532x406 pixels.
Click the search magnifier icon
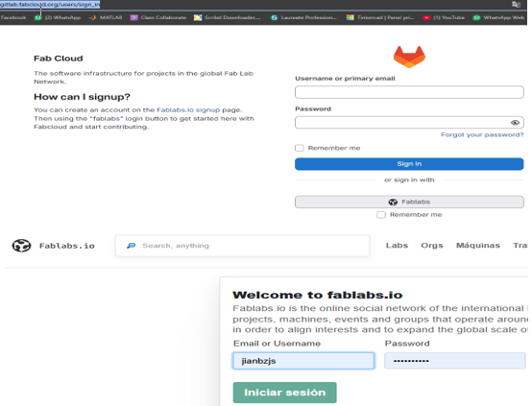(131, 246)
